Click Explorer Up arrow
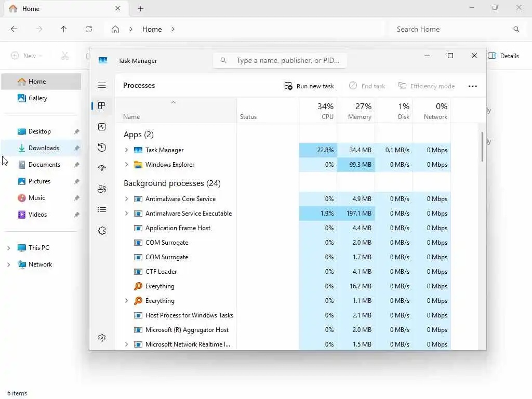Screen dimensions: 532x399 pos(64,29)
